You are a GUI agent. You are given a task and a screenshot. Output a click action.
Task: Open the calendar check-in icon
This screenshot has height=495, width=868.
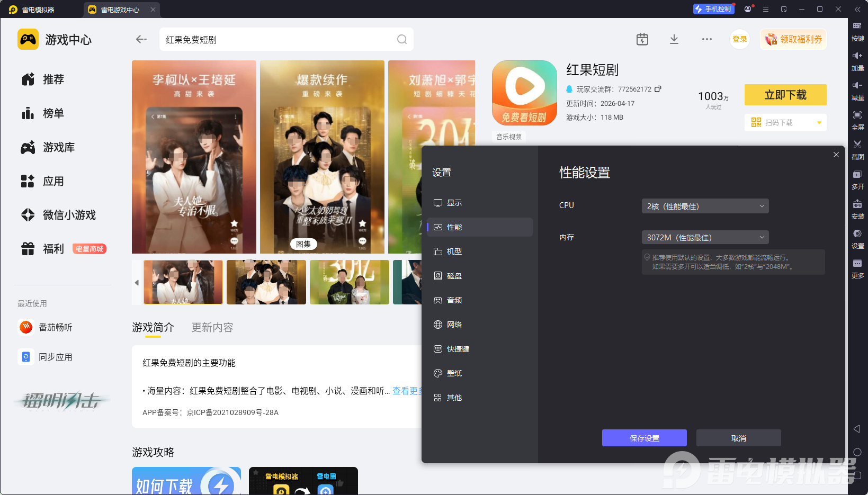pos(642,39)
